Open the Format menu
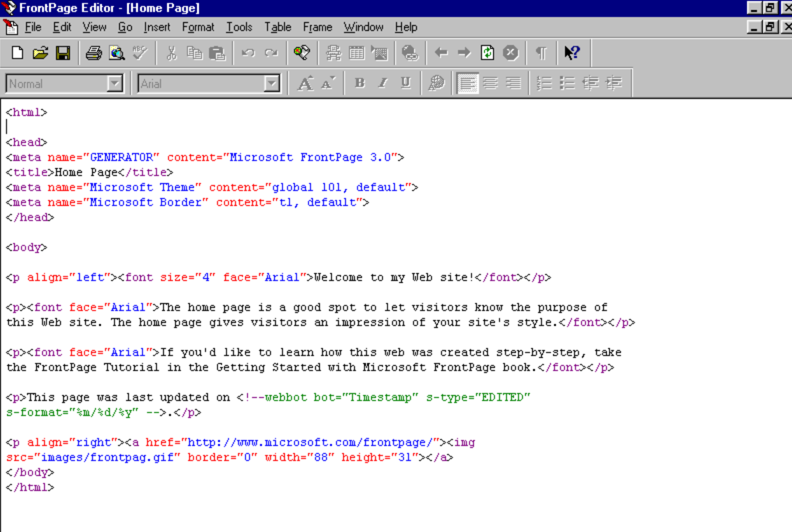 point(198,27)
